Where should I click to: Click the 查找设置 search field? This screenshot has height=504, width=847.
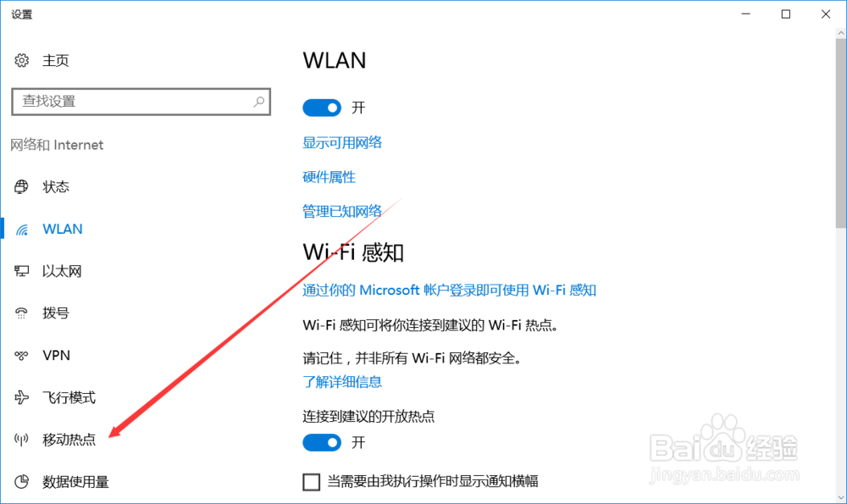click(141, 102)
